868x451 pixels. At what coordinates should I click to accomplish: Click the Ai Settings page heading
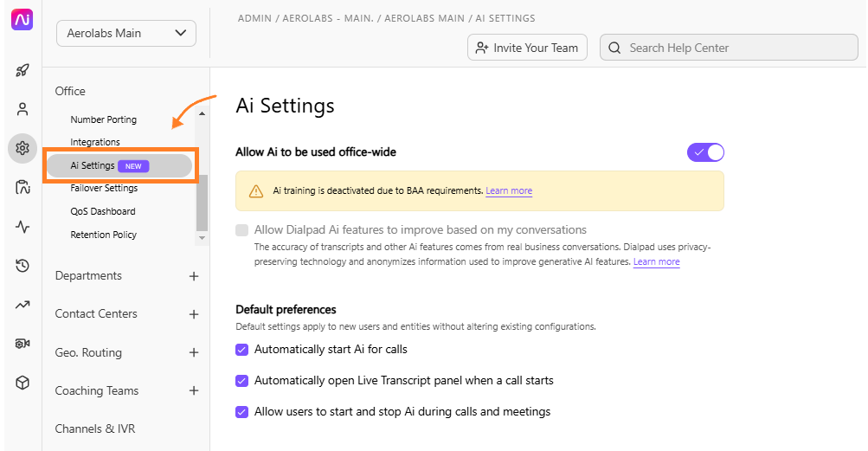click(285, 106)
